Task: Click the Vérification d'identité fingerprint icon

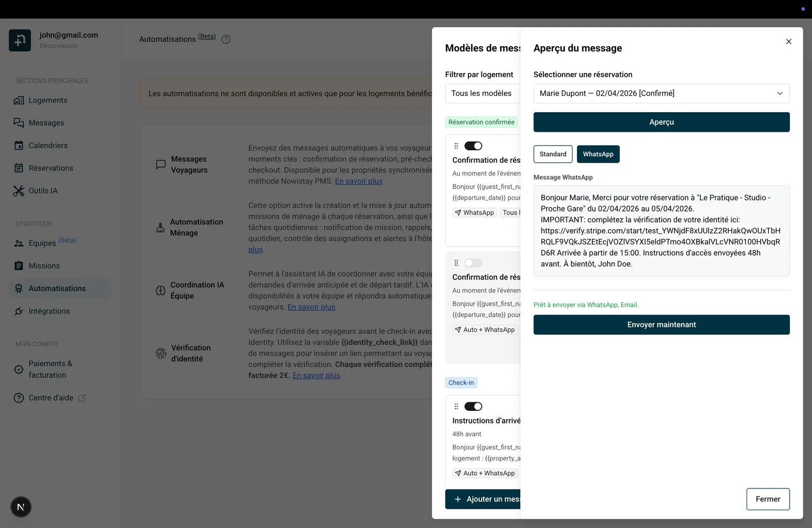Action: tap(161, 353)
